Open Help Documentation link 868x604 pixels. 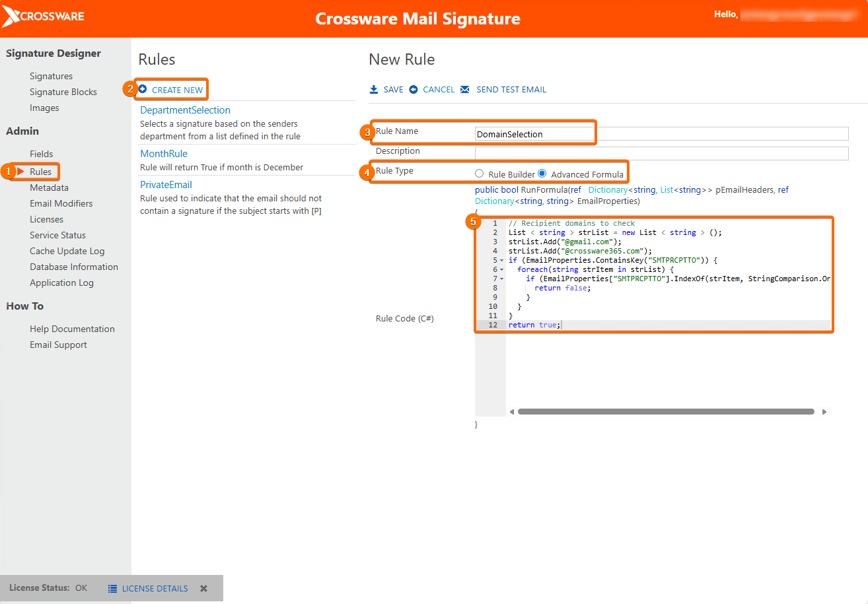pos(72,329)
